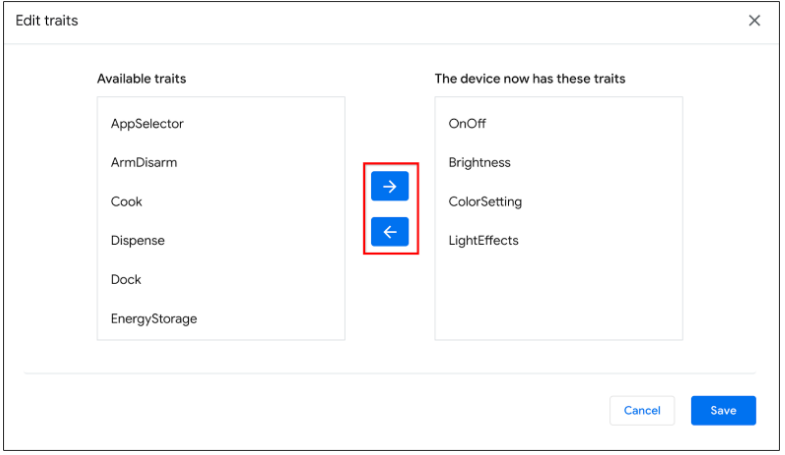The height and width of the screenshot is (455, 785).
Task: Choose the ColorSetting device trait
Action: coord(485,201)
